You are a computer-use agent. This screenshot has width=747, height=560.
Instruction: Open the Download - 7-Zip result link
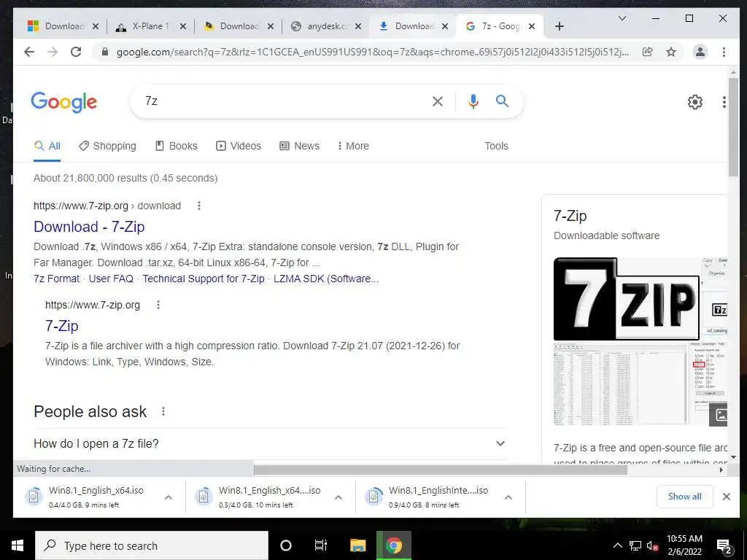click(89, 227)
